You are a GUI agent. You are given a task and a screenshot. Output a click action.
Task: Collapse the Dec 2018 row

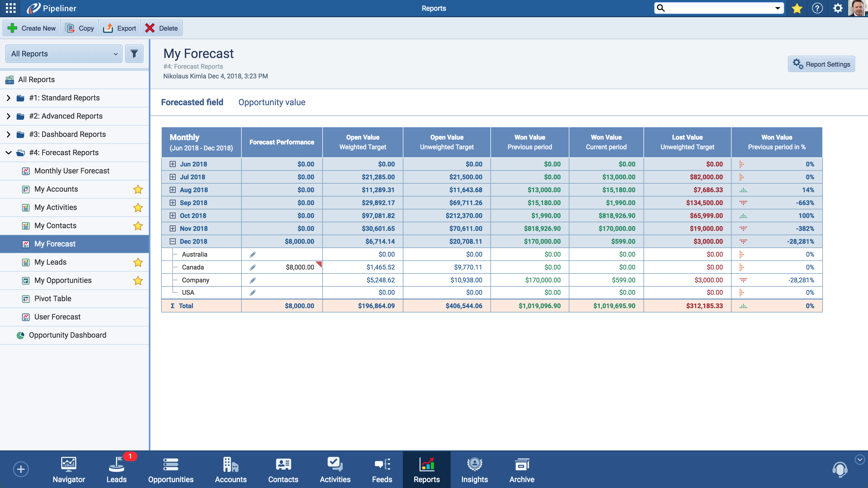pyautogui.click(x=172, y=242)
